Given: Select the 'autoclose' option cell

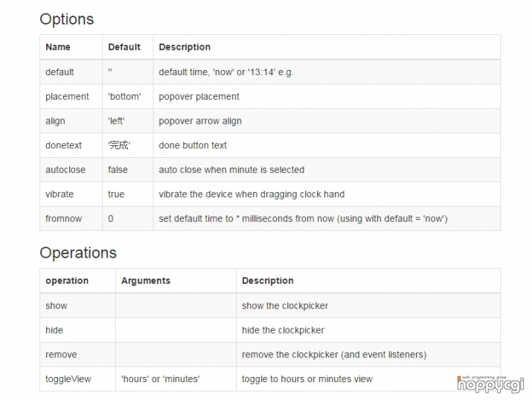Looking at the screenshot, I should coord(71,170).
